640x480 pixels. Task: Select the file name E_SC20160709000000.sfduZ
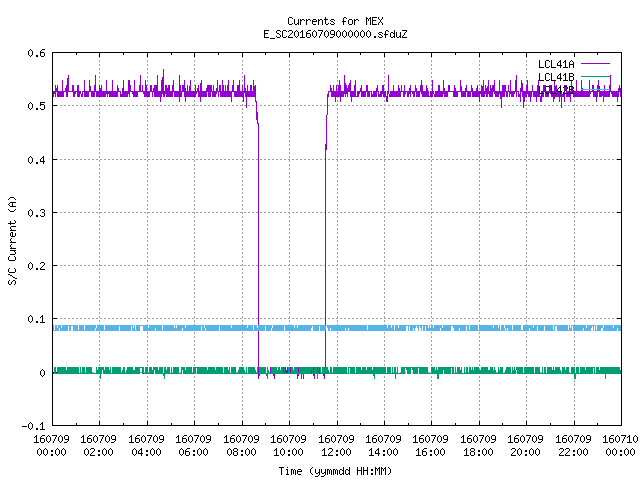(x=335, y=34)
